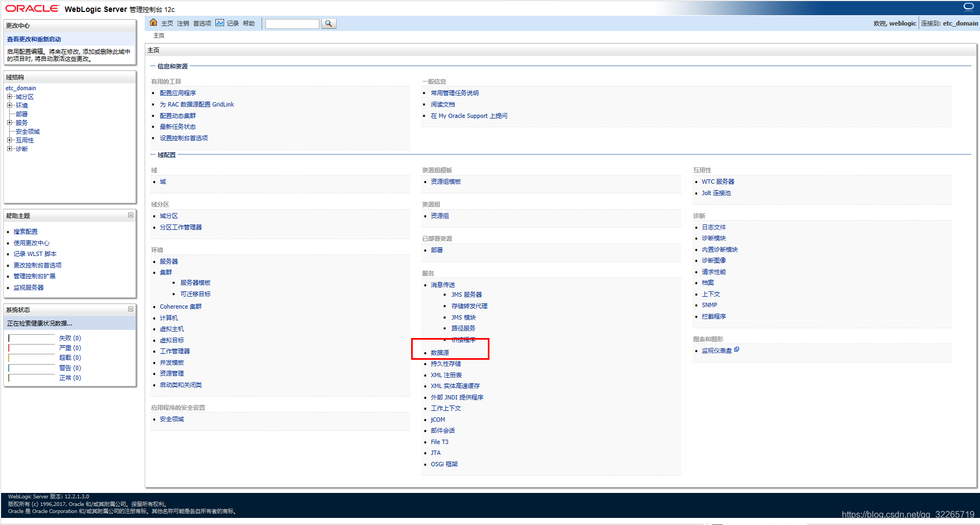
Task: Open 启动类和关闭类 link
Action: tap(181, 385)
